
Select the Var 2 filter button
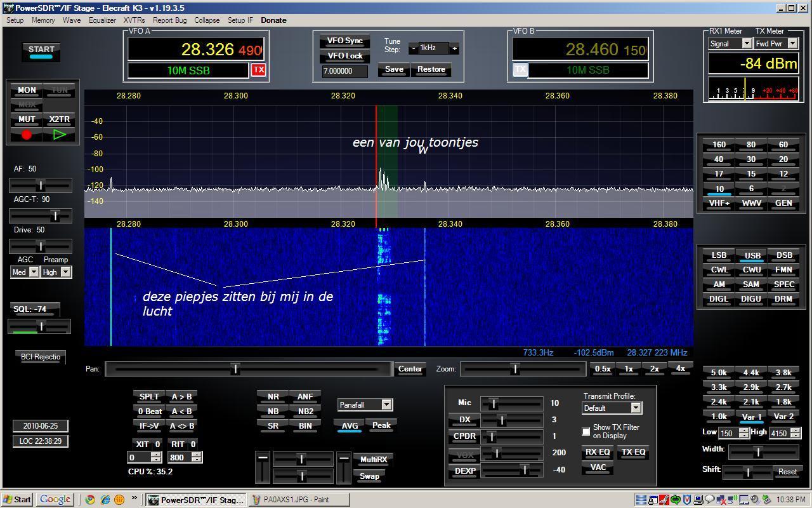pos(783,417)
